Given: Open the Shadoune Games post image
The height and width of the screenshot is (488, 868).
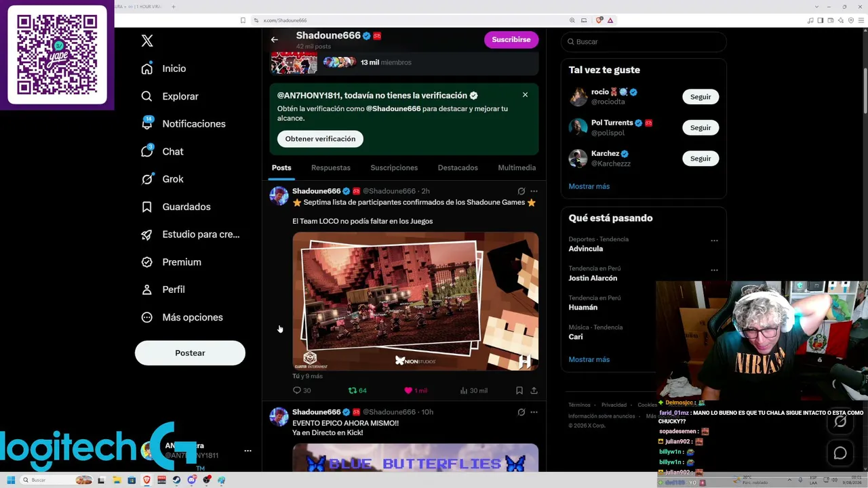Looking at the screenshot, I should coord(416,301).
